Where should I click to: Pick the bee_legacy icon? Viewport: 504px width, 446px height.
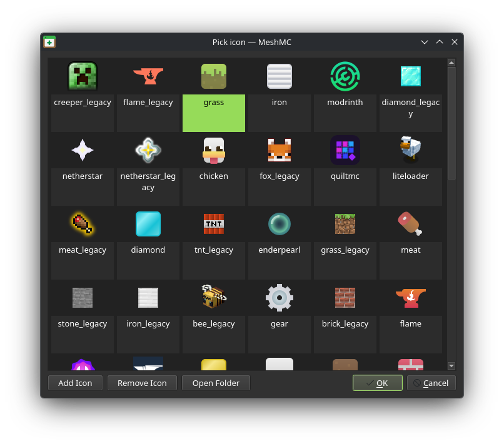(x=214, y=298)
